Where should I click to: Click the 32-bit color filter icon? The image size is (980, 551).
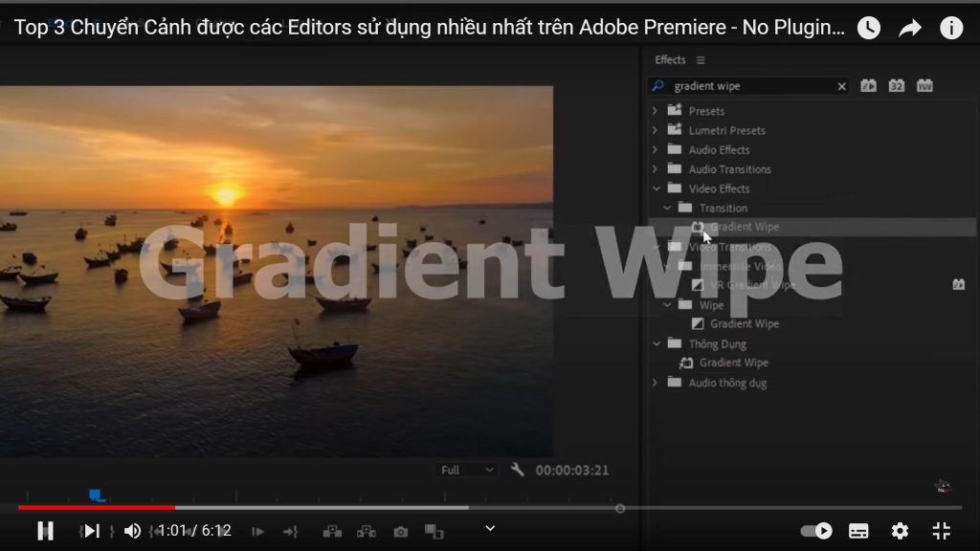point(896,86)
